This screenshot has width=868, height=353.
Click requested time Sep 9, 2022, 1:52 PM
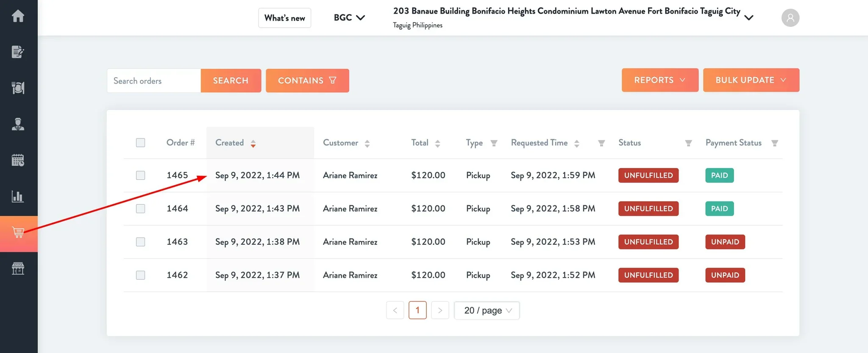coord(553,275)
